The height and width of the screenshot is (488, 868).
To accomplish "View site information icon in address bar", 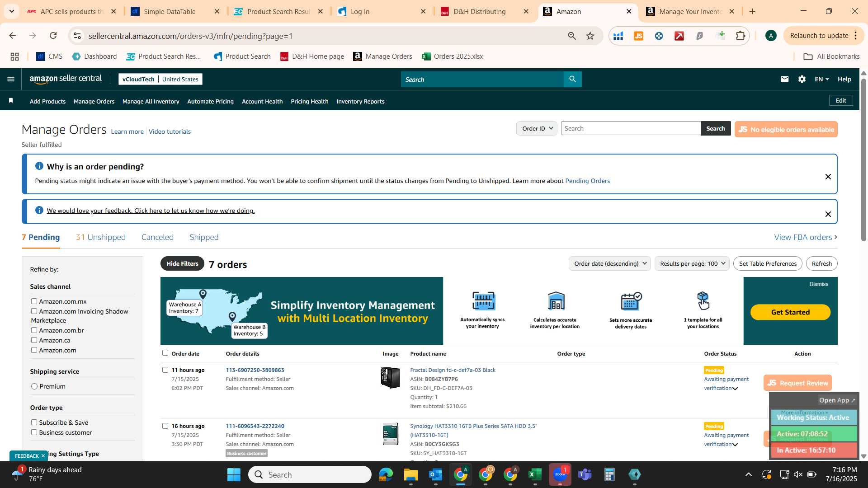I will pos(77,36).
